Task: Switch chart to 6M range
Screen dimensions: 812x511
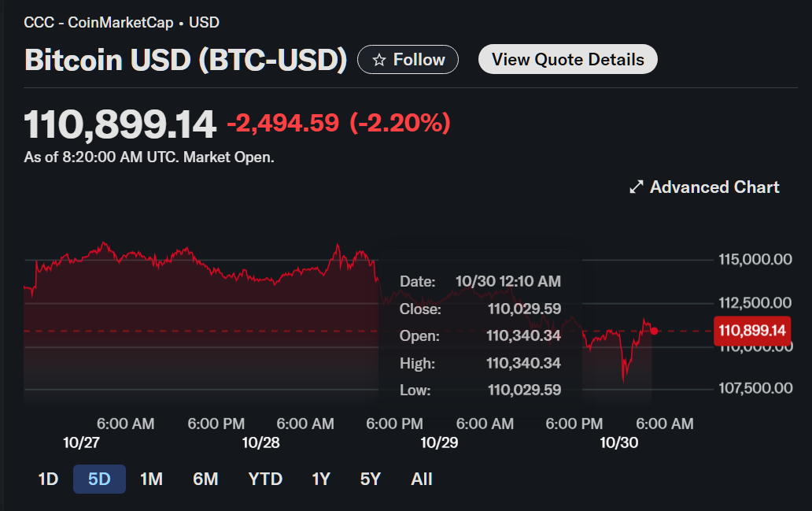Action: coord(205,479)
